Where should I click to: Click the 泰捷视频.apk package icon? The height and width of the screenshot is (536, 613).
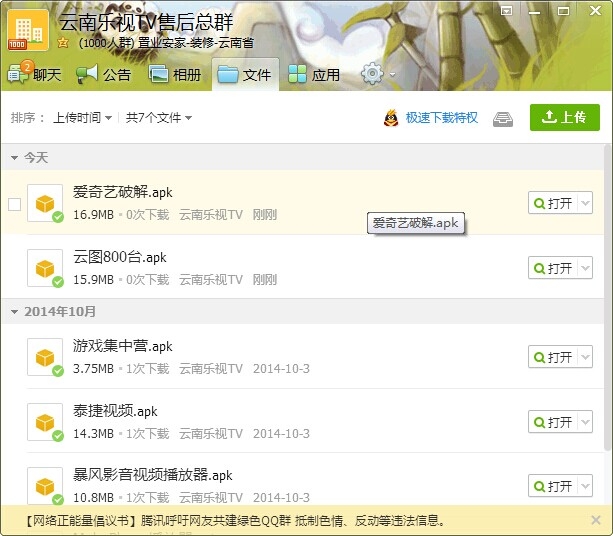[45, 422]
